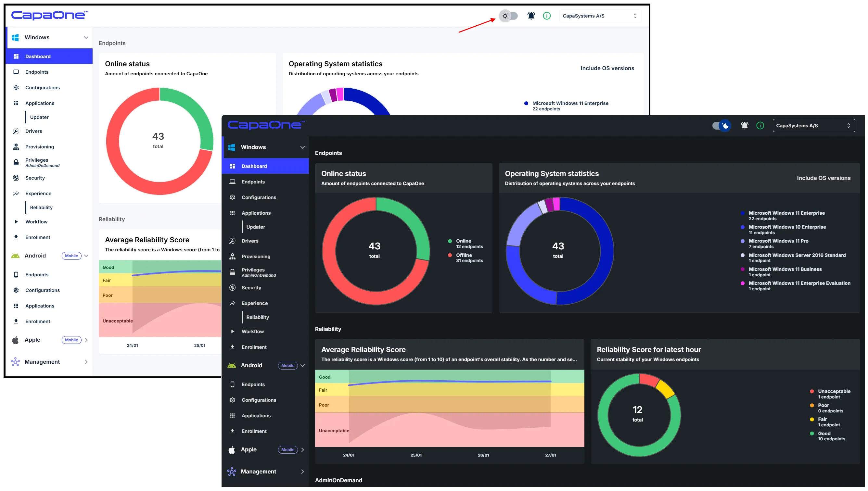Click Include OS versions in dark window
Screen dimensions: 868x491
tap(823, 178)
